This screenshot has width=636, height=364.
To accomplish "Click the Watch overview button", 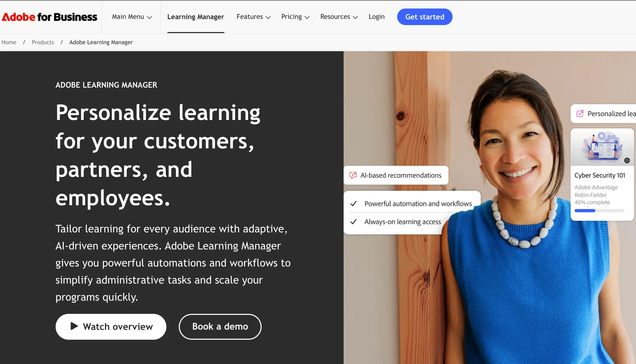I will point(111,327).
